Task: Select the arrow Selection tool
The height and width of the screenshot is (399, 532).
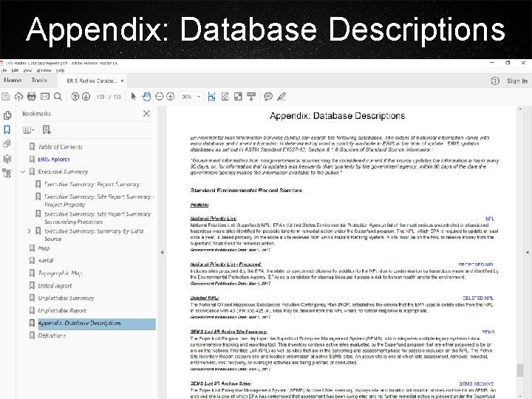Action: click(133, 97)
